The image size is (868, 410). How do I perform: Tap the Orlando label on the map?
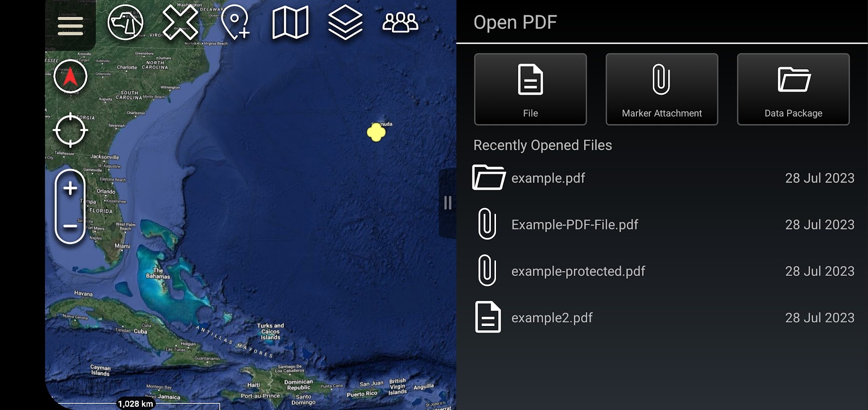(106, 191)
